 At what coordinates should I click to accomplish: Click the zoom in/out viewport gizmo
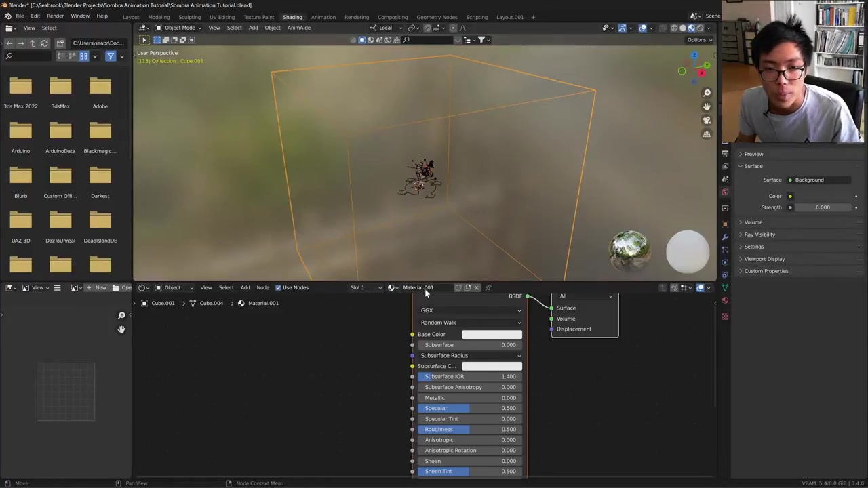click(x=707, y=93)
